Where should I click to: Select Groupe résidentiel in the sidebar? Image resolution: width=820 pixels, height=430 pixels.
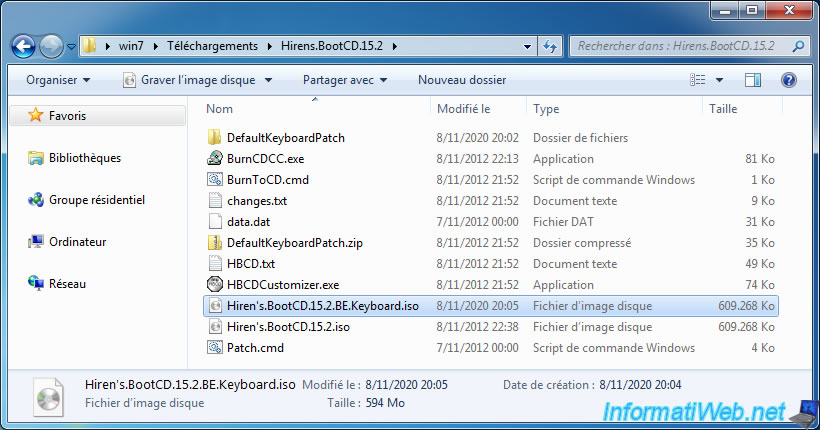pos(96,200)
